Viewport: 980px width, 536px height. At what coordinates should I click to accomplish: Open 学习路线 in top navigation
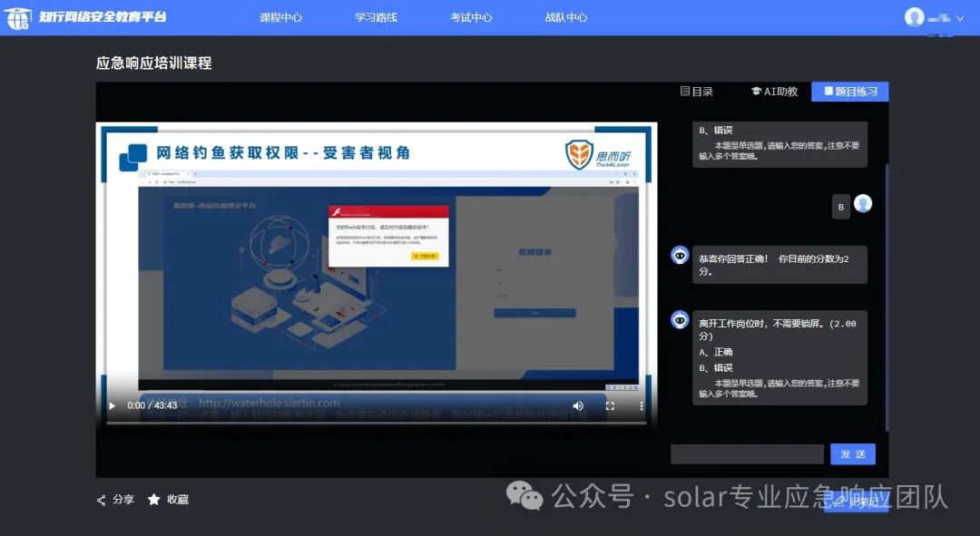pyautogui.click(x=376, y=17)
